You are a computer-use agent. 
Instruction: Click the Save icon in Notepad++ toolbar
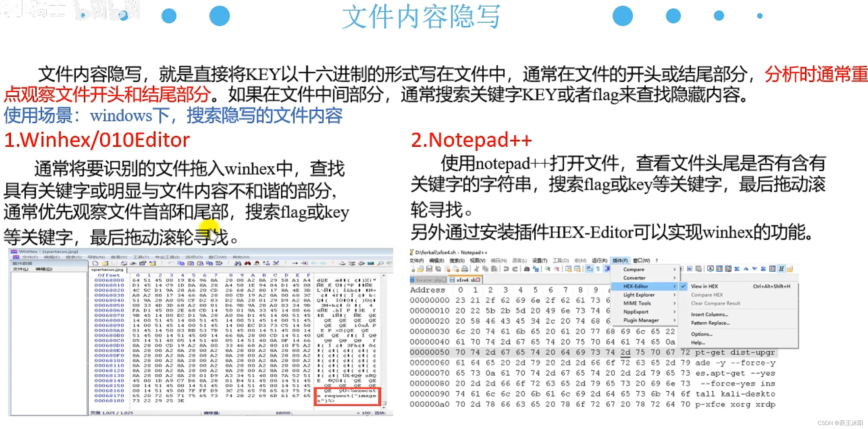[x=429, y=269]
